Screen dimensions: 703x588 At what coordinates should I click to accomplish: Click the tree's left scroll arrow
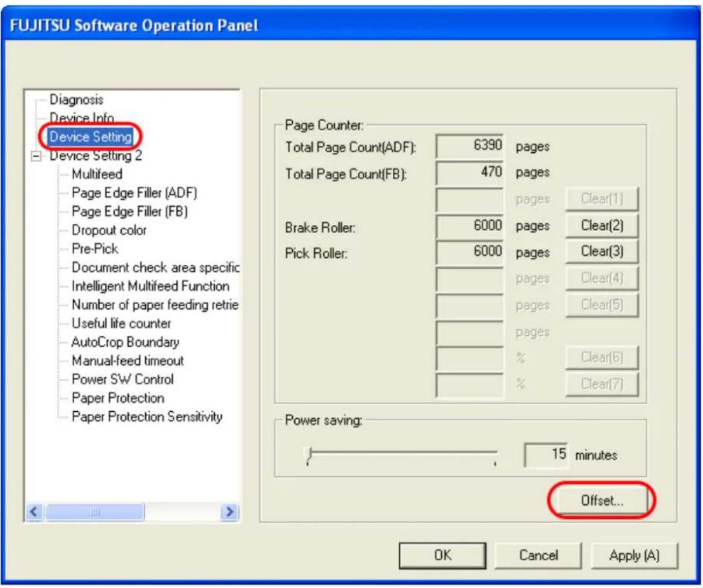click(35, 512)
